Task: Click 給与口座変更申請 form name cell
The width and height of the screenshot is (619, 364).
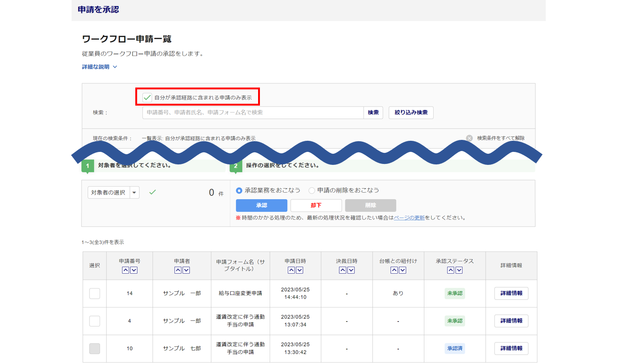Action: [x=240, y=293]
